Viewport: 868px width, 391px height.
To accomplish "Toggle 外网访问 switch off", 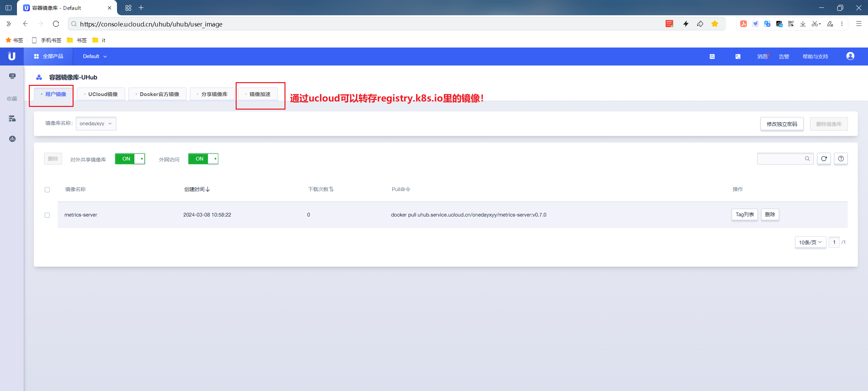I will 203,159.
